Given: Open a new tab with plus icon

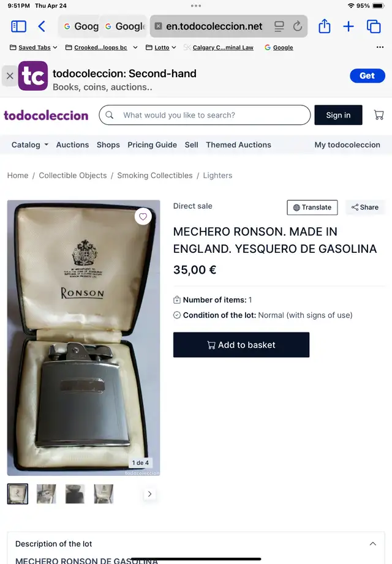Looking at the screenshot, I should (x=349, y=26).
